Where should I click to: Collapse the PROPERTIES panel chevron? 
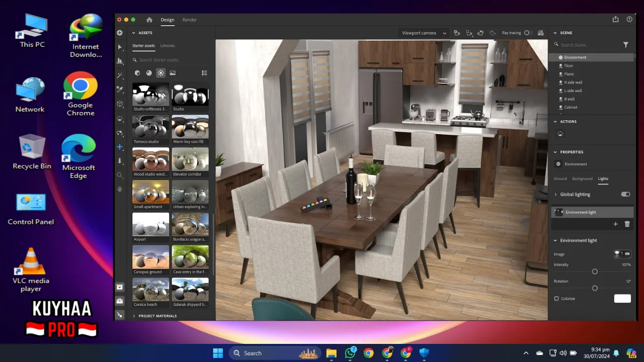click(555, 152)
